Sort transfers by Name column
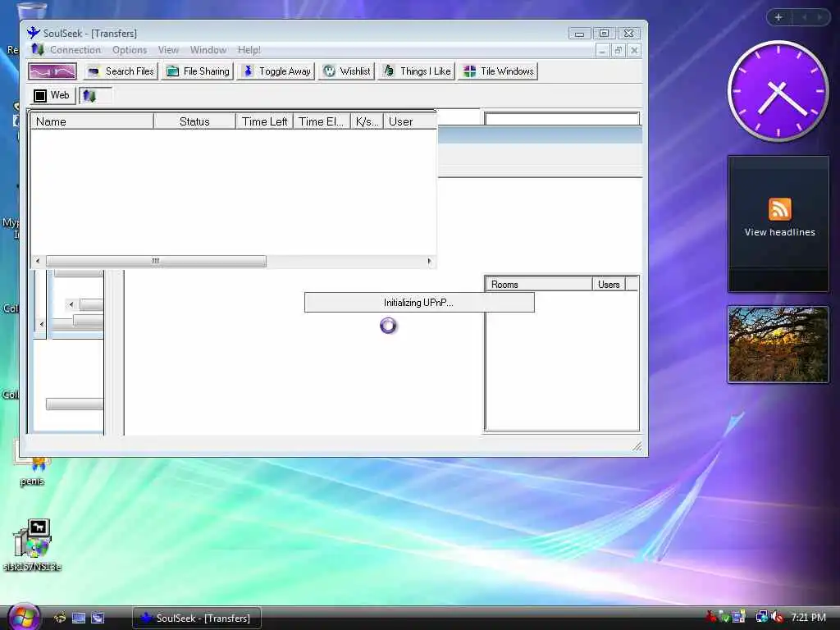 [92, 121]
